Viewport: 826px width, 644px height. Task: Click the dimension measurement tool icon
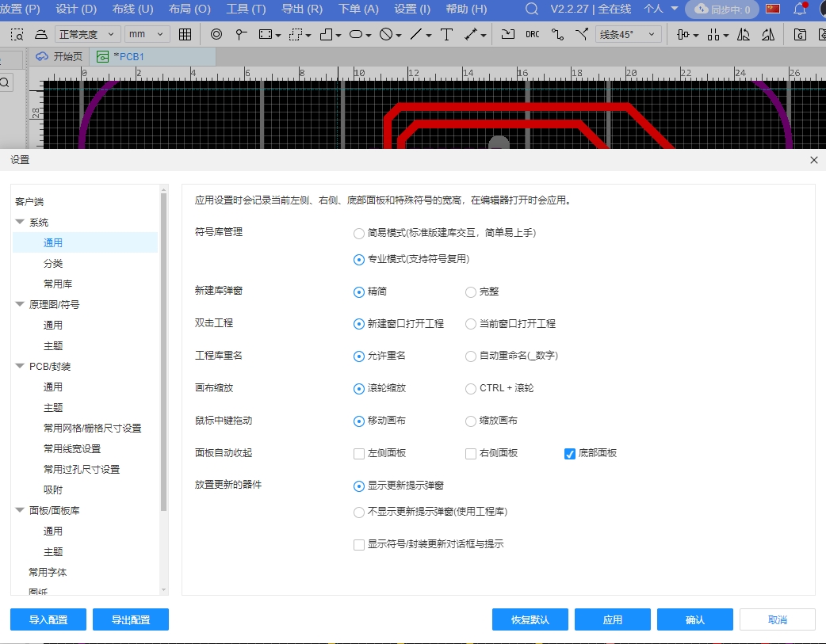471,35
